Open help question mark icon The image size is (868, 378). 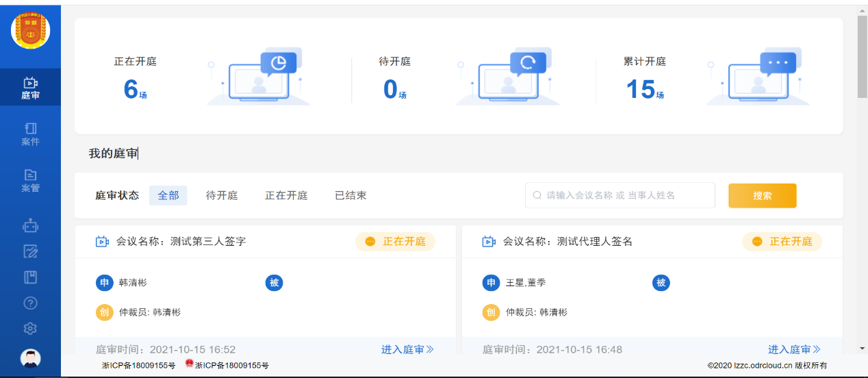click(30, 303)
